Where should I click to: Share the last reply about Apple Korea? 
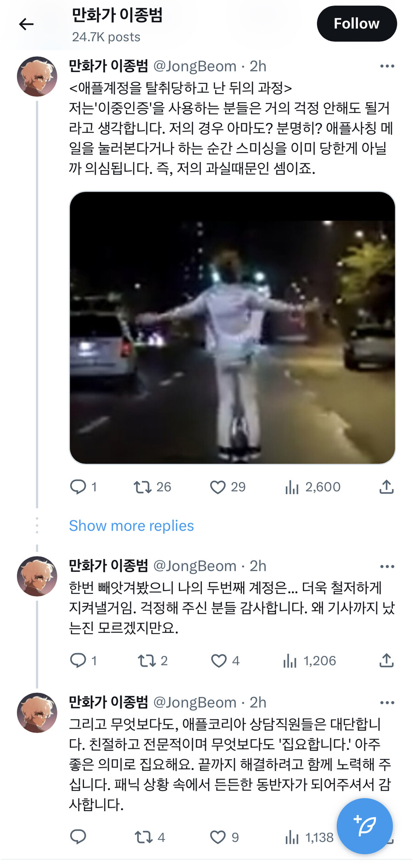tap(386, 836)
